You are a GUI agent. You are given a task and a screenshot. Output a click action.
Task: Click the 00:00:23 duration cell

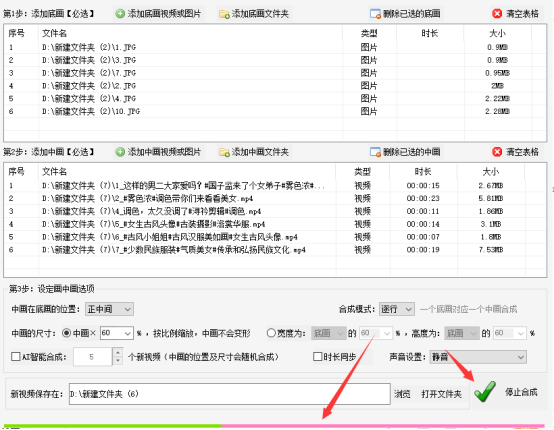[x=423, y=198]
